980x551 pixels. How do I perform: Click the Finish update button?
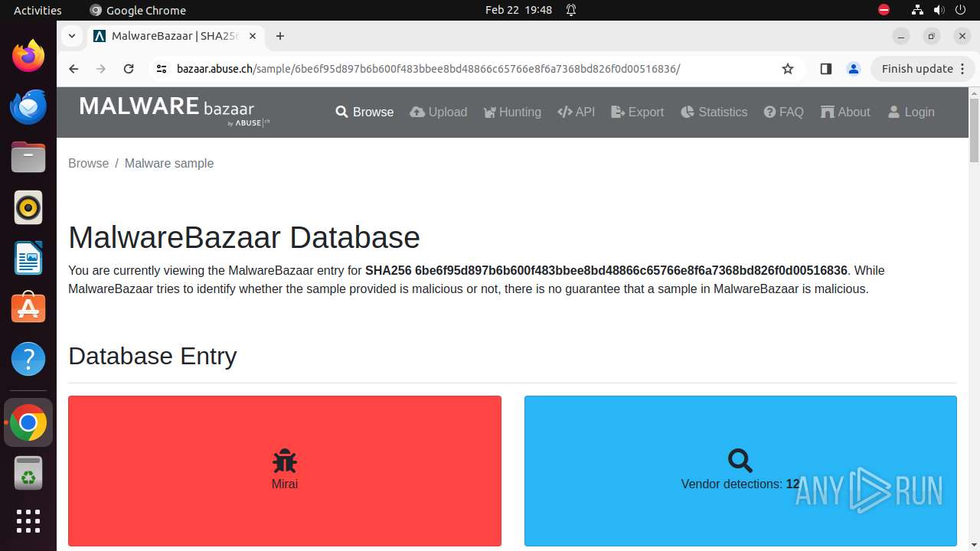917,69
